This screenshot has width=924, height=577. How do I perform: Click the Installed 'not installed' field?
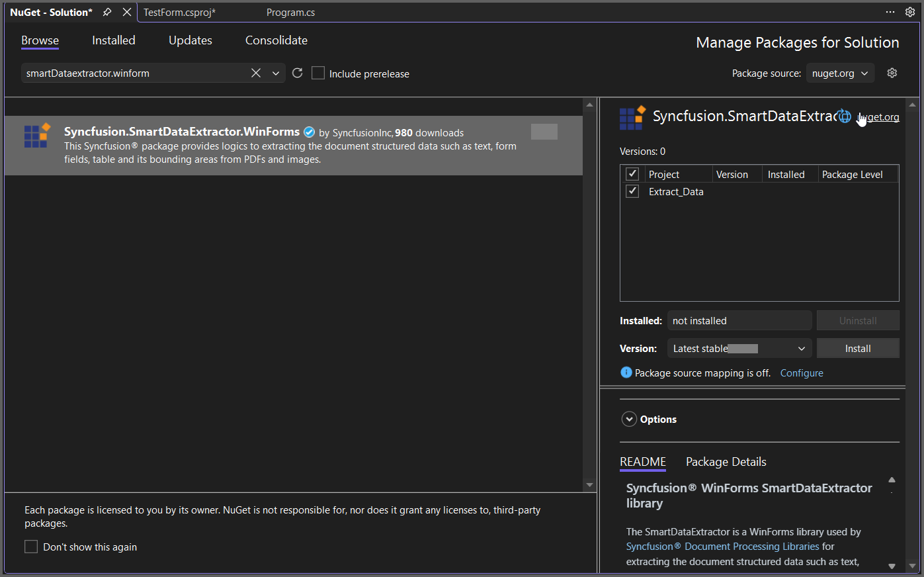[x=739, y=320]
